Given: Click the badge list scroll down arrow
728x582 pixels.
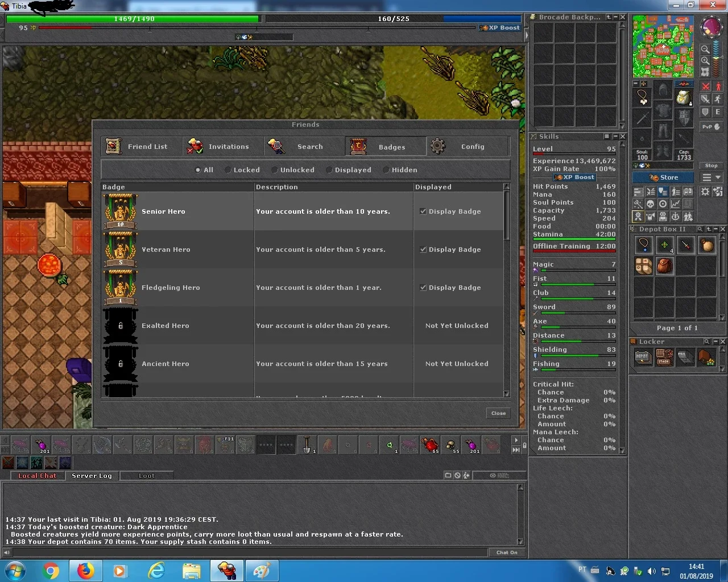Looking at the screenshot, I should tap(506, 394).
